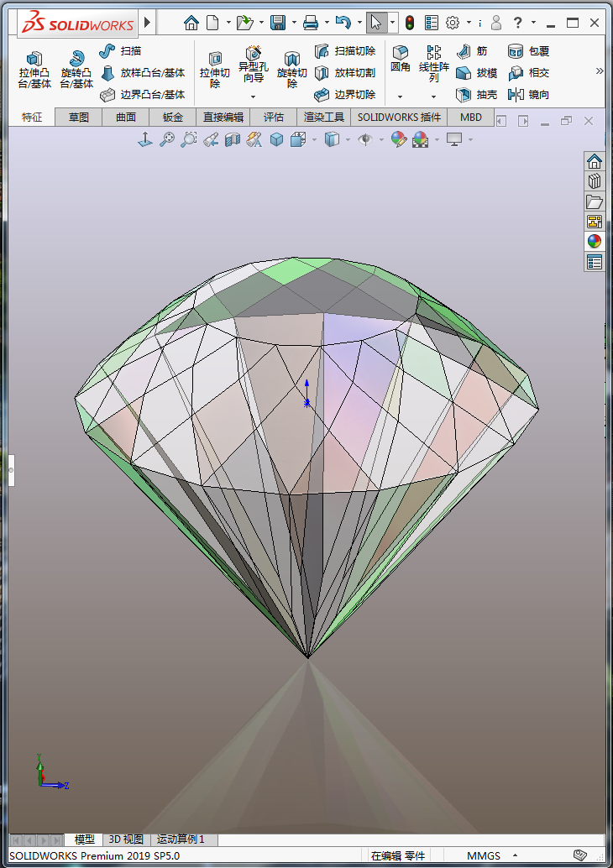Click Zoom to Fit view icon

pos(166,139)
